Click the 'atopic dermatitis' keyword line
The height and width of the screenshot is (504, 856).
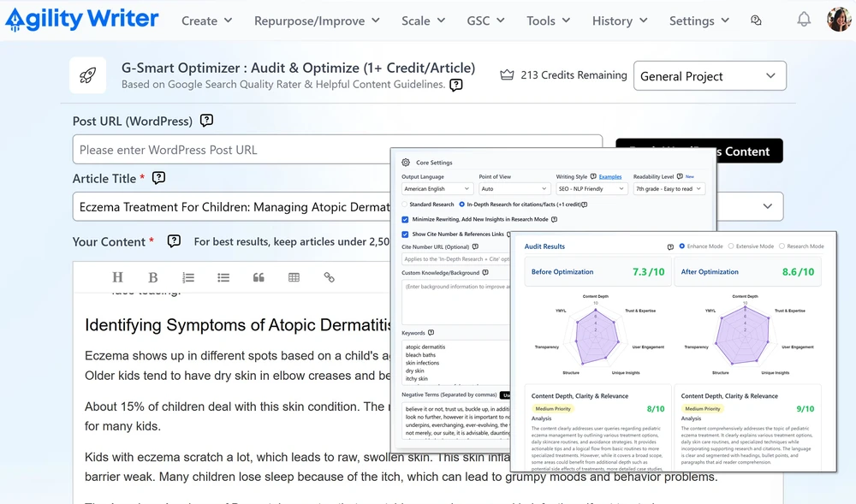point(425,347)
